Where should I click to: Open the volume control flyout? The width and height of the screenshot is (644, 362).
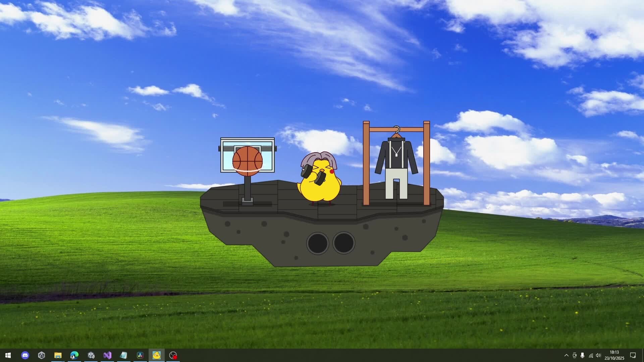[x=599, y=355]
